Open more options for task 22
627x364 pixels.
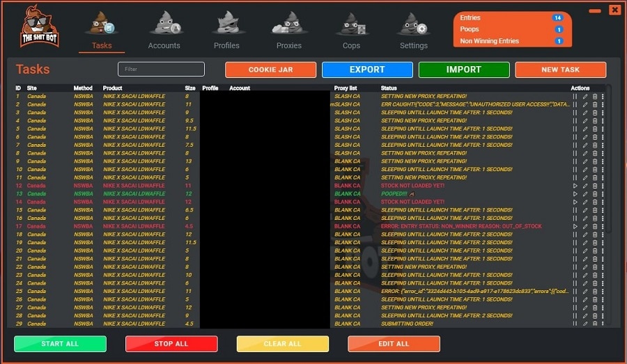603,267
